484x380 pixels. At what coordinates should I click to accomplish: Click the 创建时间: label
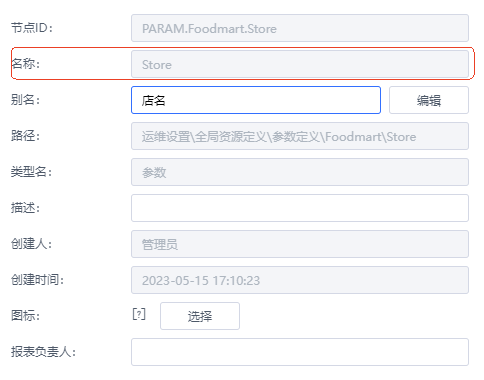tap(37, 280)
